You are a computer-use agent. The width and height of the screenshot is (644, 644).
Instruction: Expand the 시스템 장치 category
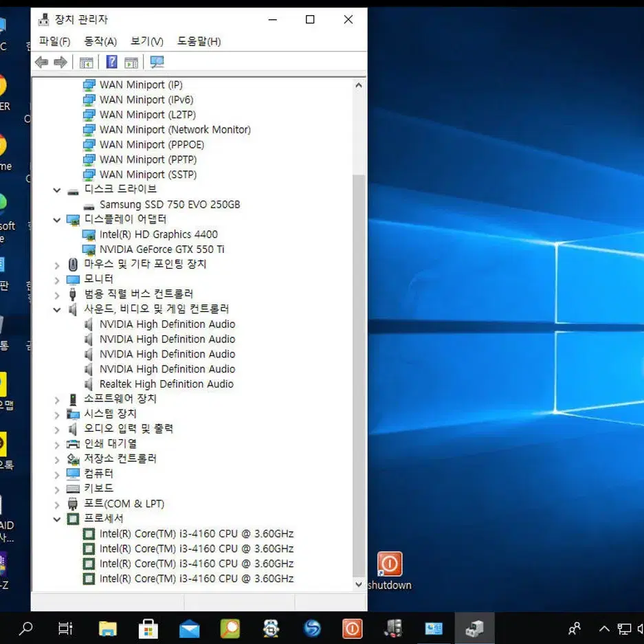pos(56,415)
